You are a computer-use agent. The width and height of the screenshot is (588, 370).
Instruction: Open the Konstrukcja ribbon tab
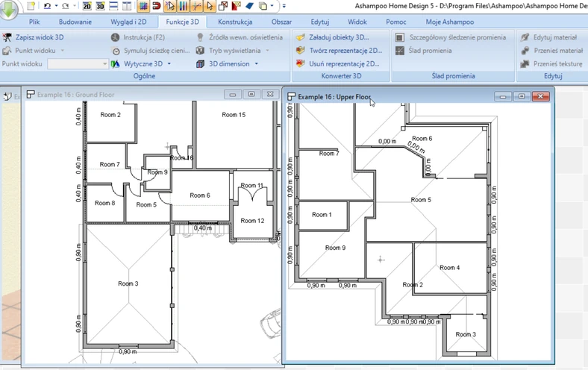tap(235, 22)
